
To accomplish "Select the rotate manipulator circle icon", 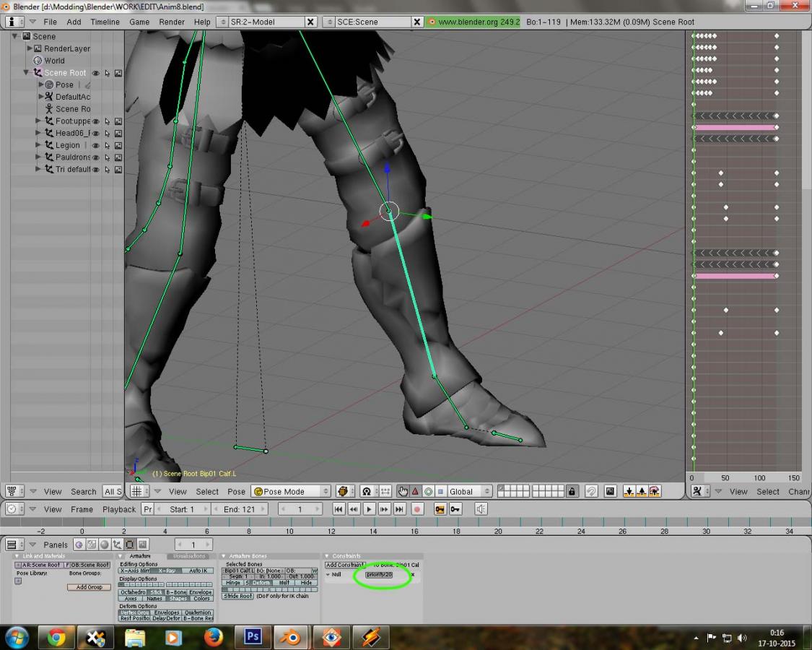I will click(x=428, y=491).
